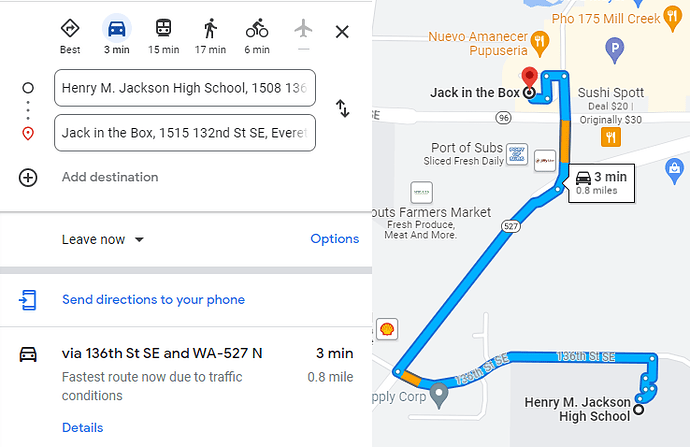Send directions to your phone

coord(153,300)
